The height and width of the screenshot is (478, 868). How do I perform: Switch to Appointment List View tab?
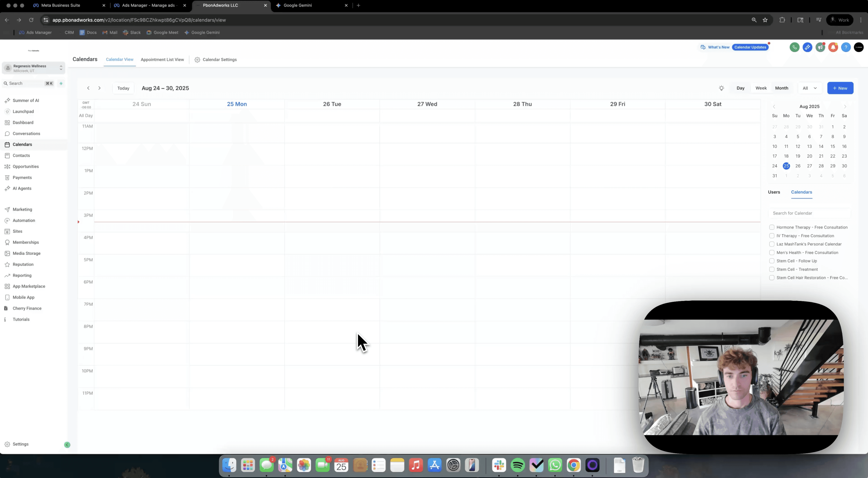tap(162, 60)
